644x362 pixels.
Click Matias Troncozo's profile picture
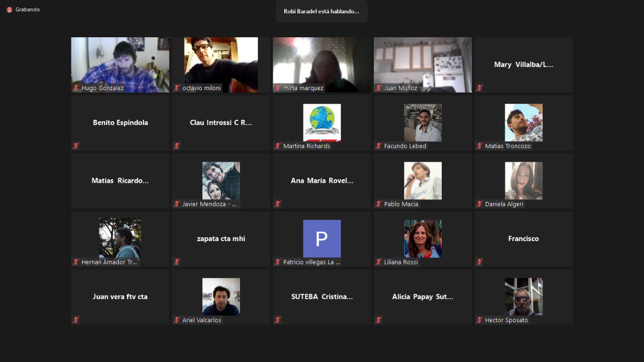point(524,122)
